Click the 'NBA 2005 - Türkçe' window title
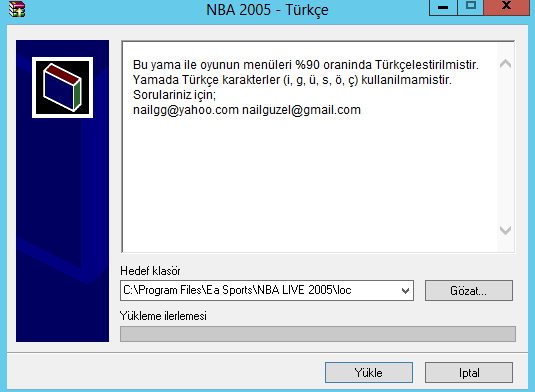The image size is (535, 392). 267,10
